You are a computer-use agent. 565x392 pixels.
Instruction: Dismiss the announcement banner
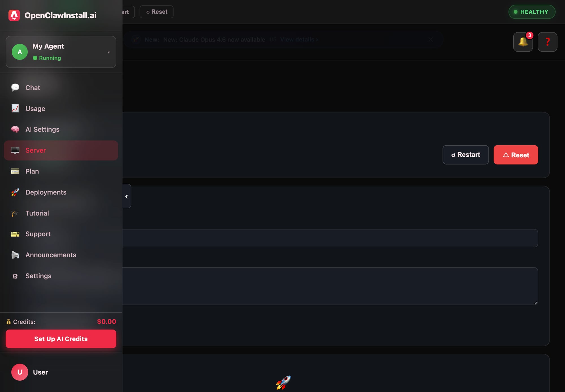[431, 40]
